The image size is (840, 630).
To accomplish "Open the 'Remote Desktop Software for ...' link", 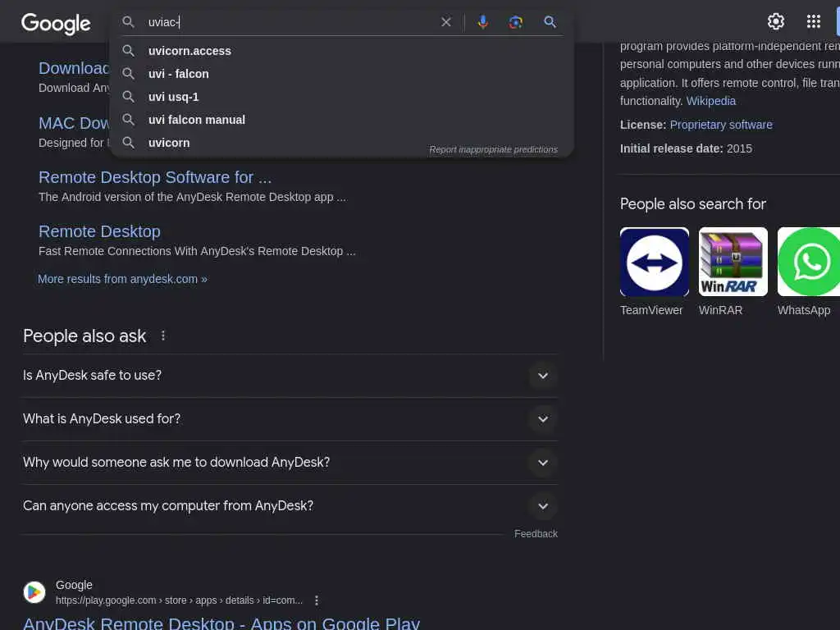I will pyautogui.click(x=155, y=177).
